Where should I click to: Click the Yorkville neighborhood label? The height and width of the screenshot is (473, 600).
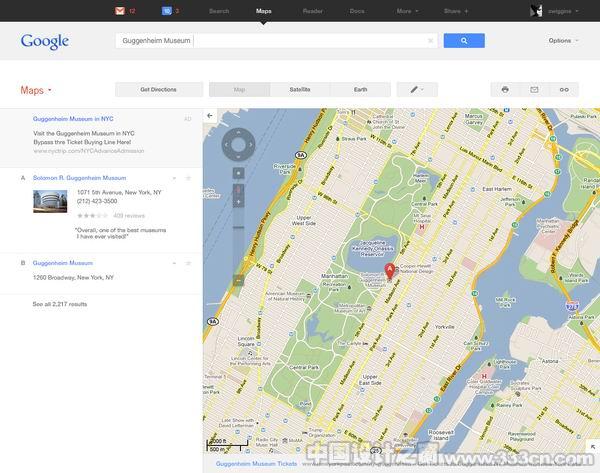pos(444,327)
